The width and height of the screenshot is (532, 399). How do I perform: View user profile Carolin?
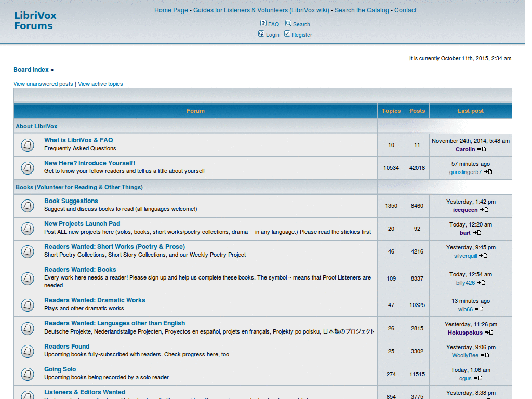(465, 149)
